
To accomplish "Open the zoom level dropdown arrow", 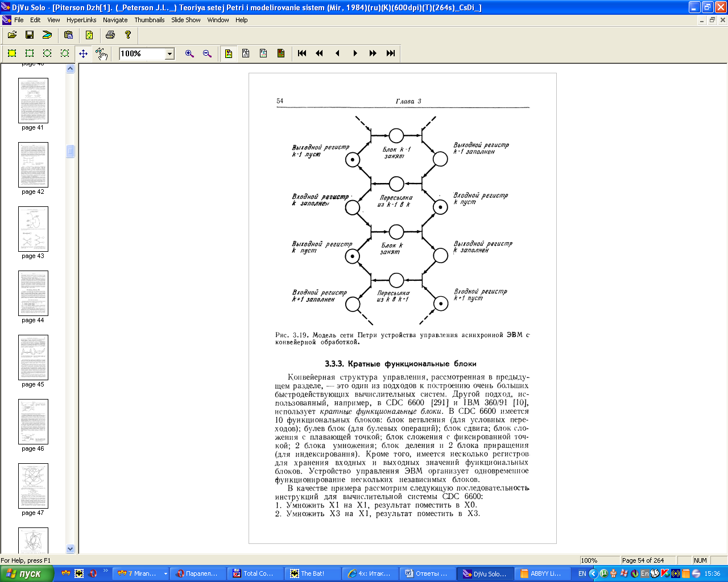I will [x=169, y=54].
